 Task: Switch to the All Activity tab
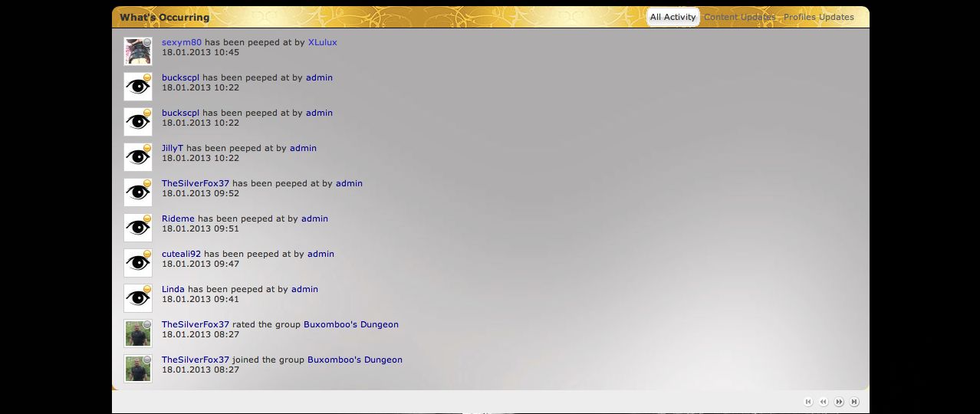tap(673, 17)
